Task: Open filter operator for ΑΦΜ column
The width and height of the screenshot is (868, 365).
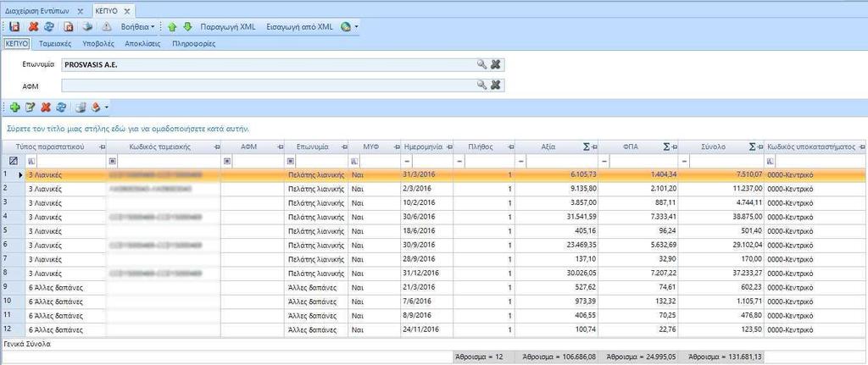Action: pos(227,160)
